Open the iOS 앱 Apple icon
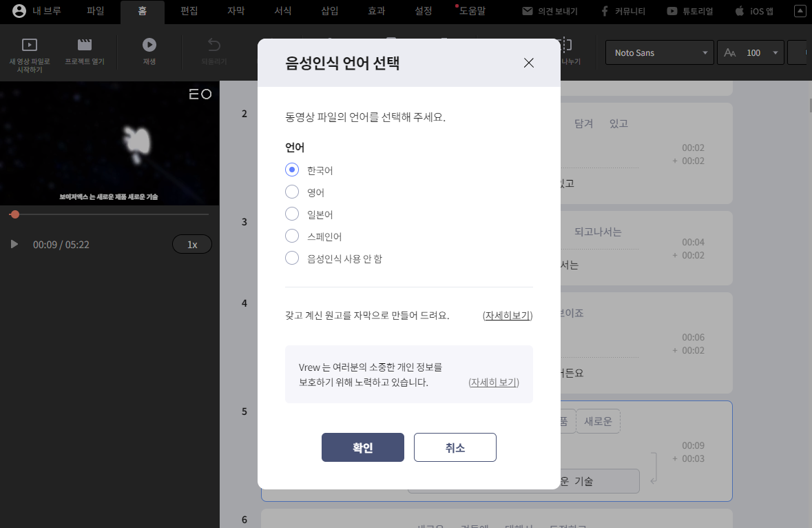This screenshot has width=812, height=528. coord(740,11)
